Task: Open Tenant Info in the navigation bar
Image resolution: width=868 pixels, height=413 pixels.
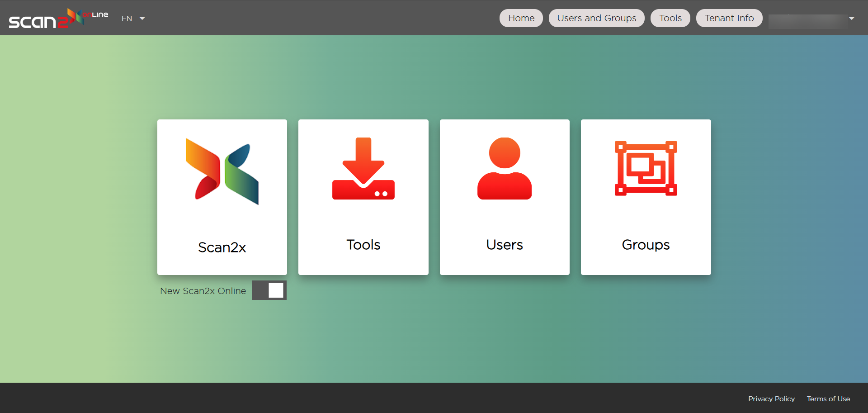Action: pos(729,18)
